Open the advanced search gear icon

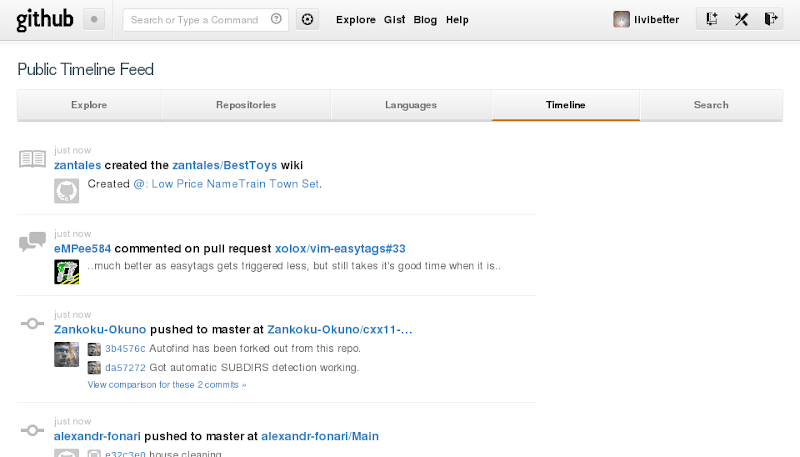click(x=307, y=19)
